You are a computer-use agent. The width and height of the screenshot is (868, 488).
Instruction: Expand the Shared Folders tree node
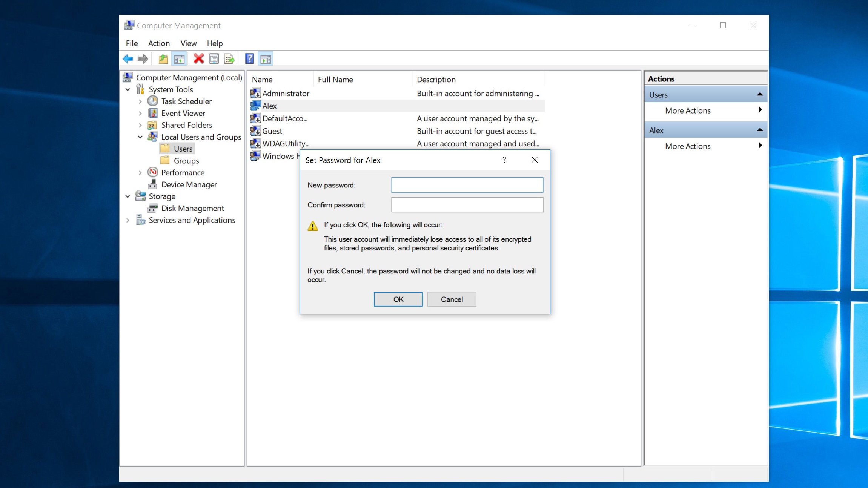[140, 125]
